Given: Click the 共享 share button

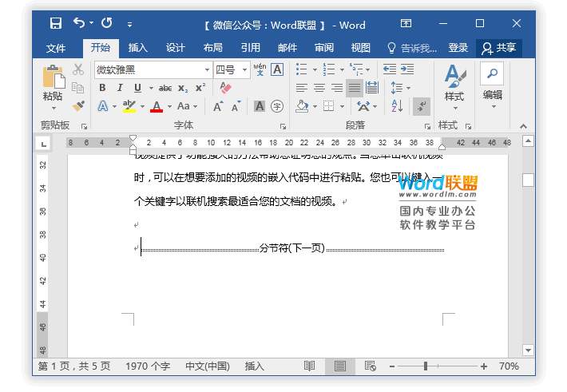Looking at the screenshot, I should [x=499, y=48].
